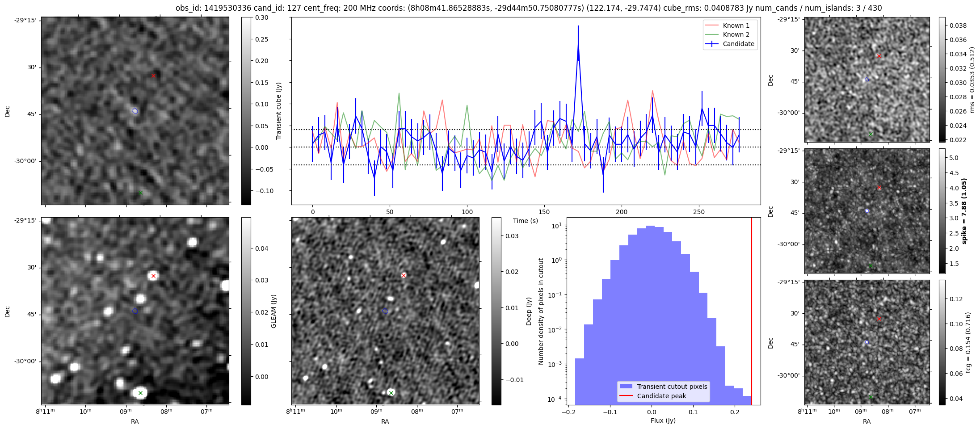Click the Transient cube (Jy) colorbar
Viewport: 980px width, 429px height.
[x=246, y=111]
